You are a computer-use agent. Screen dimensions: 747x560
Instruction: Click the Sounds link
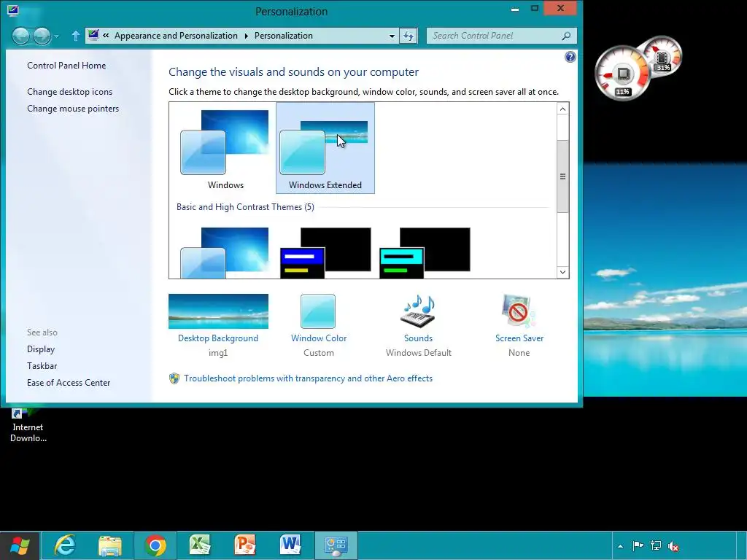[418, 338]
